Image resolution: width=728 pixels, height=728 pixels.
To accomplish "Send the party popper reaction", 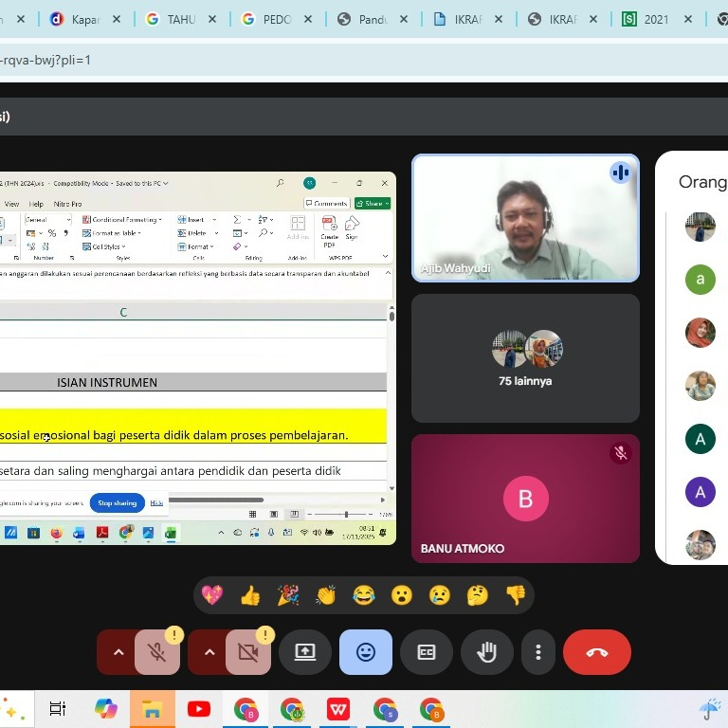I will click(288, 595).
